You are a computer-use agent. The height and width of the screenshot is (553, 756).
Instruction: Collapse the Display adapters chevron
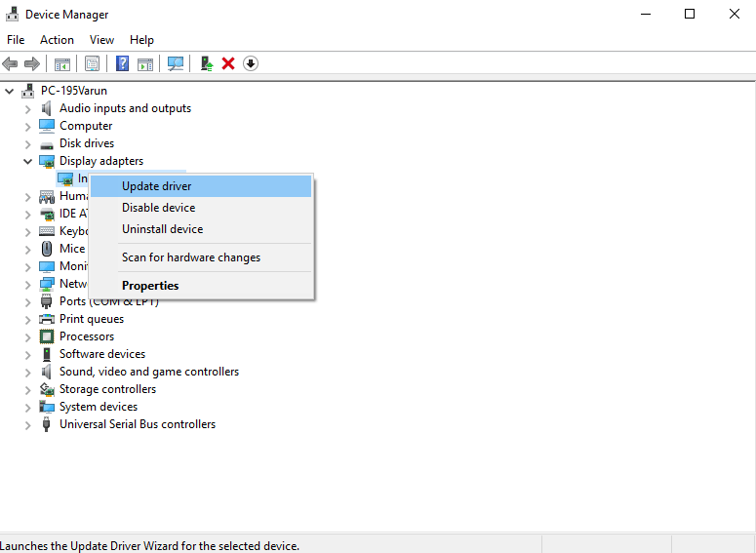coord(28,162)
